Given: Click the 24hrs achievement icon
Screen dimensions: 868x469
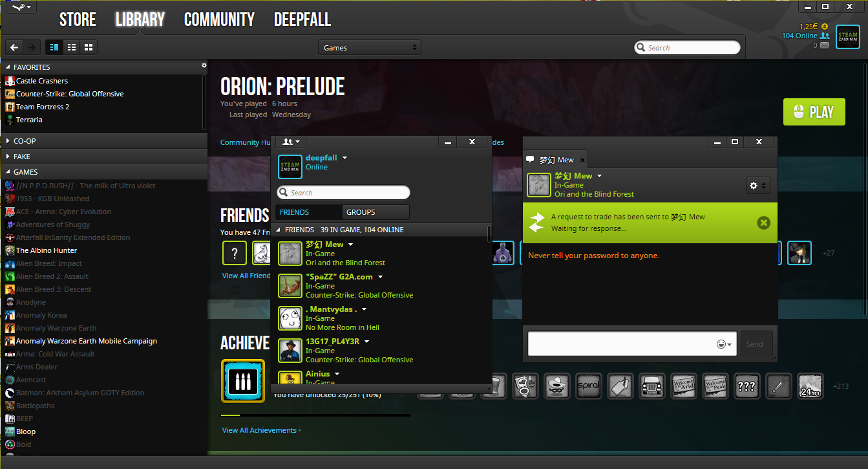Looking at the screenshot, I should 810,386.
